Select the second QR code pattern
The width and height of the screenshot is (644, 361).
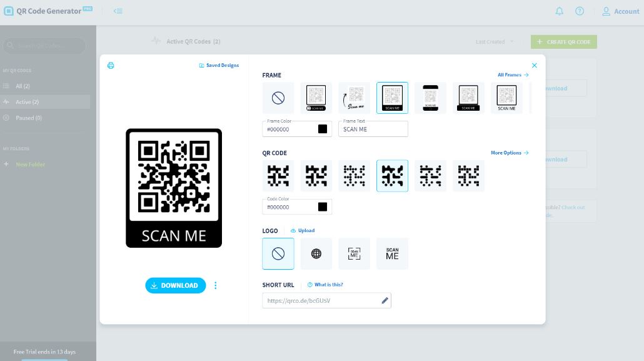click(316, 176)
